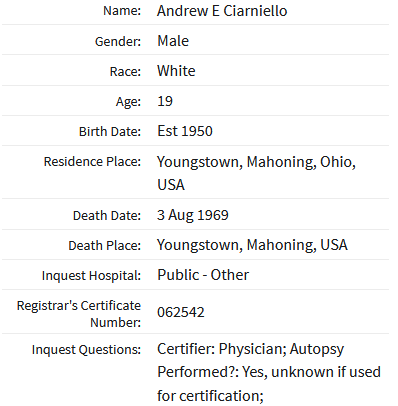Click the Name field label
The image size is (398, 406).
pos(122,11)
